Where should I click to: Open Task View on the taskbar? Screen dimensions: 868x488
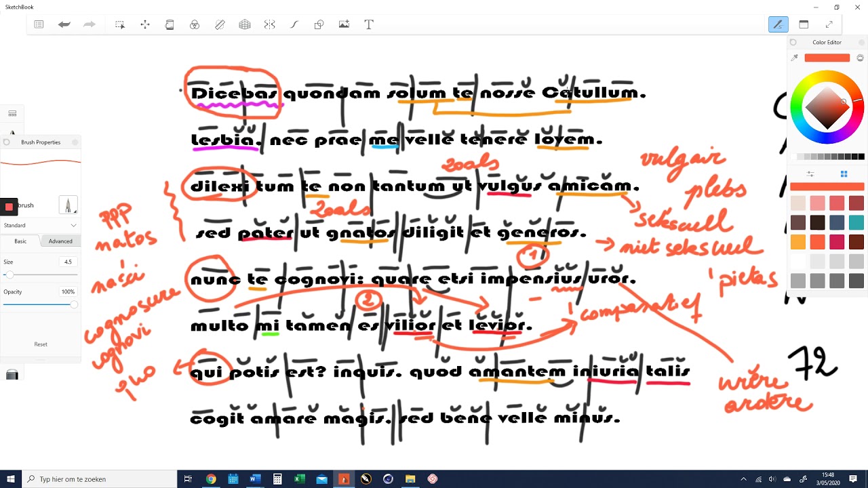pyautogui.click(x=189, y=479)
